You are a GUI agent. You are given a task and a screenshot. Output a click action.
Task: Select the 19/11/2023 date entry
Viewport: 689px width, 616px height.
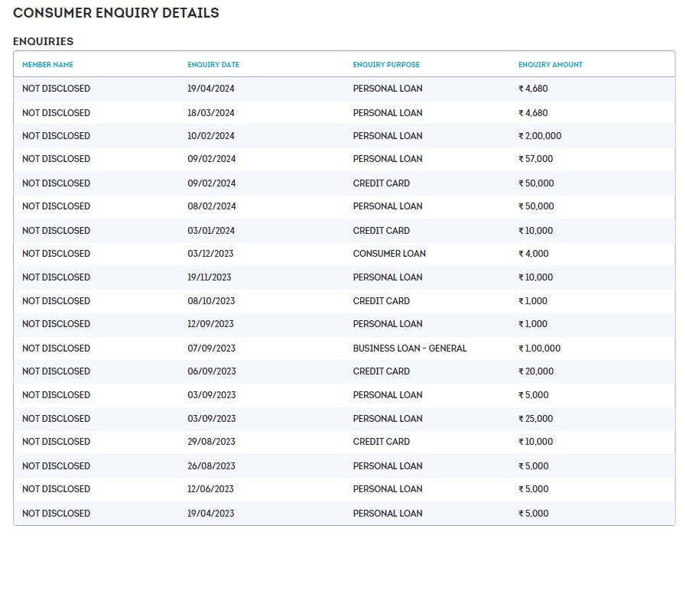[211, 277]
